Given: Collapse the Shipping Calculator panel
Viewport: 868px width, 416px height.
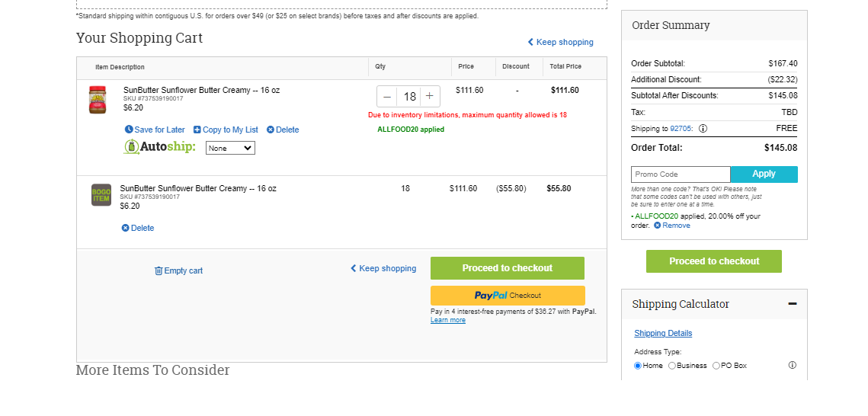Looking at the screenshot, I should (792, 304).
